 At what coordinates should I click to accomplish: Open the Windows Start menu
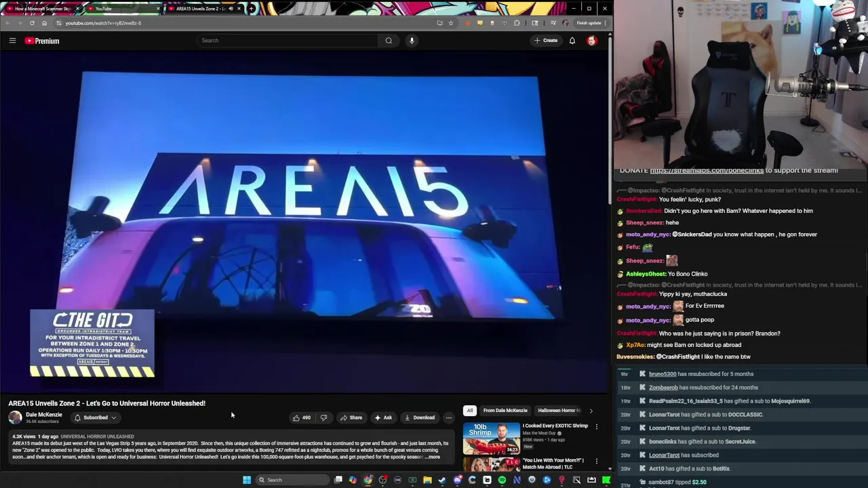[x=247, y=480]
